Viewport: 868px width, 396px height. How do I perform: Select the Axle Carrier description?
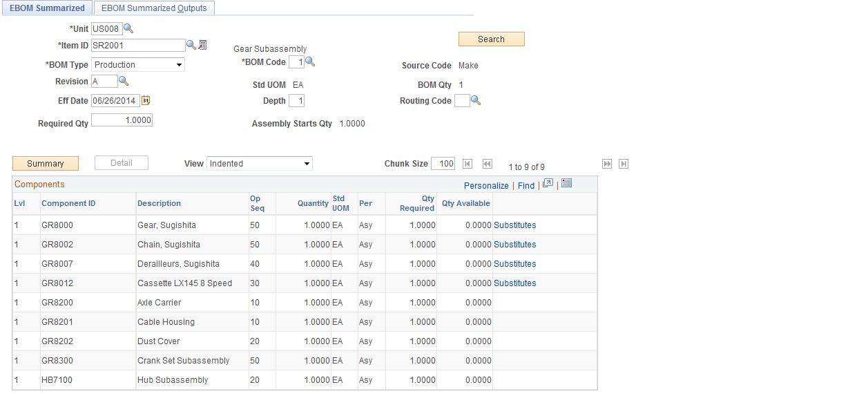160,303
